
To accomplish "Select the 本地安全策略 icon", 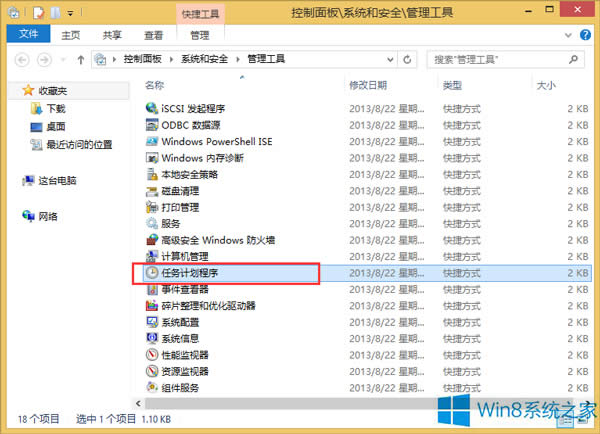I will [152, 174].
